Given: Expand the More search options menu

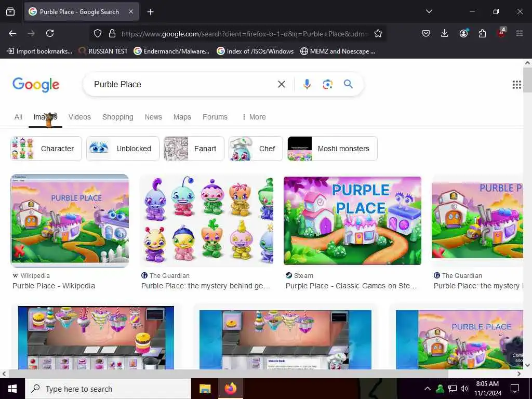Looking at the screenshot, I should (x=254, y=117).
